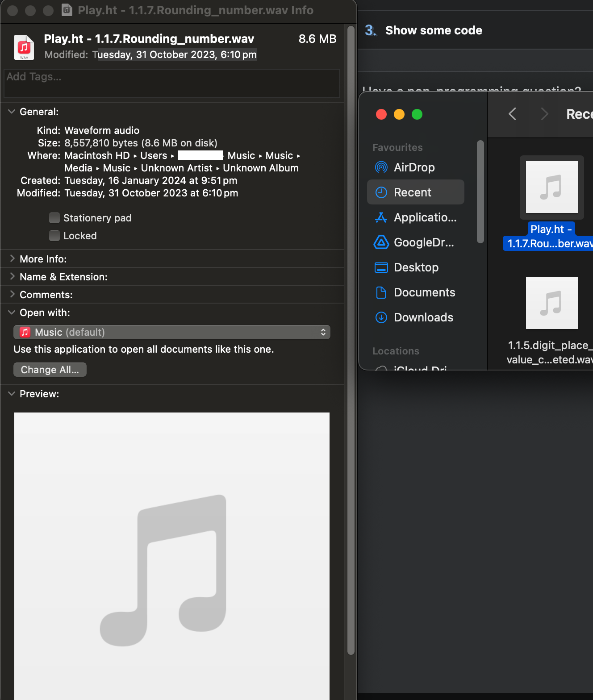
Task: Zoom the Finder window with green button
Action: point(417,114)
